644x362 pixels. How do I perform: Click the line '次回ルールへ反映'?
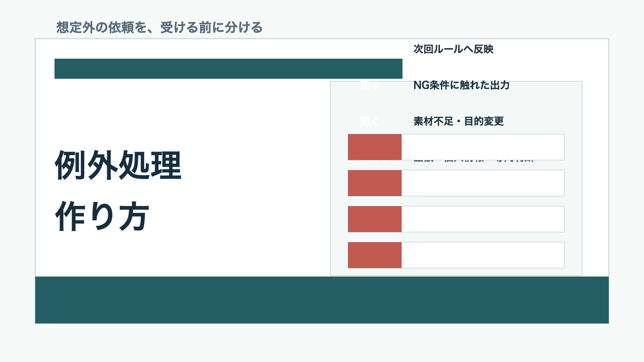click(453, 49)
